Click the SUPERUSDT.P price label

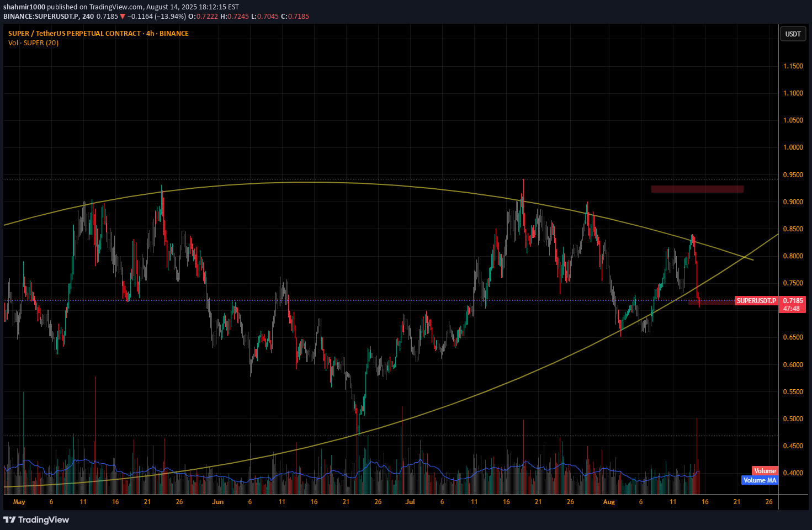coord(756,301)
